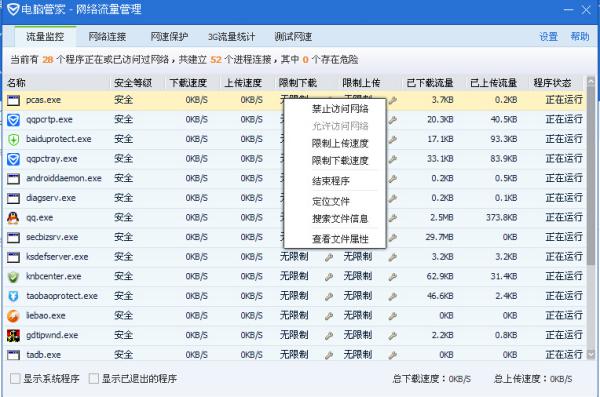This screenshot has height=397, width=600.
Task: Choose 禁止访问网络 in the context menu
Action: point(340,109)
